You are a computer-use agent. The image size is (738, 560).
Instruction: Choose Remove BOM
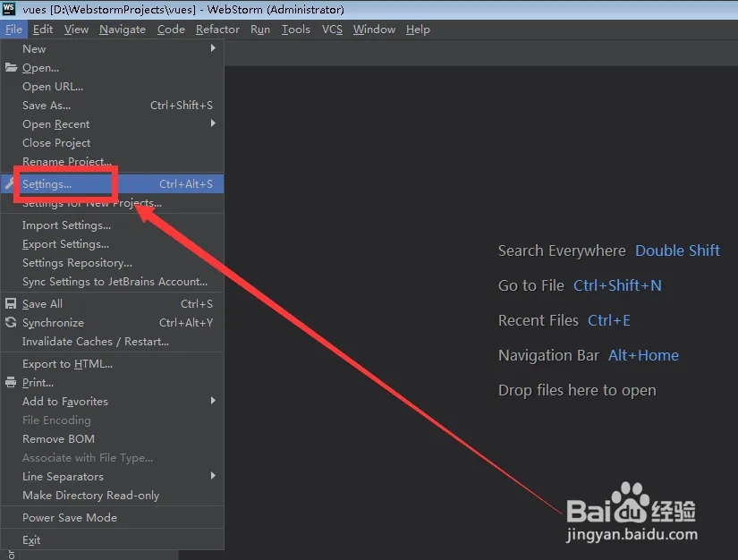tap(112, 439)
